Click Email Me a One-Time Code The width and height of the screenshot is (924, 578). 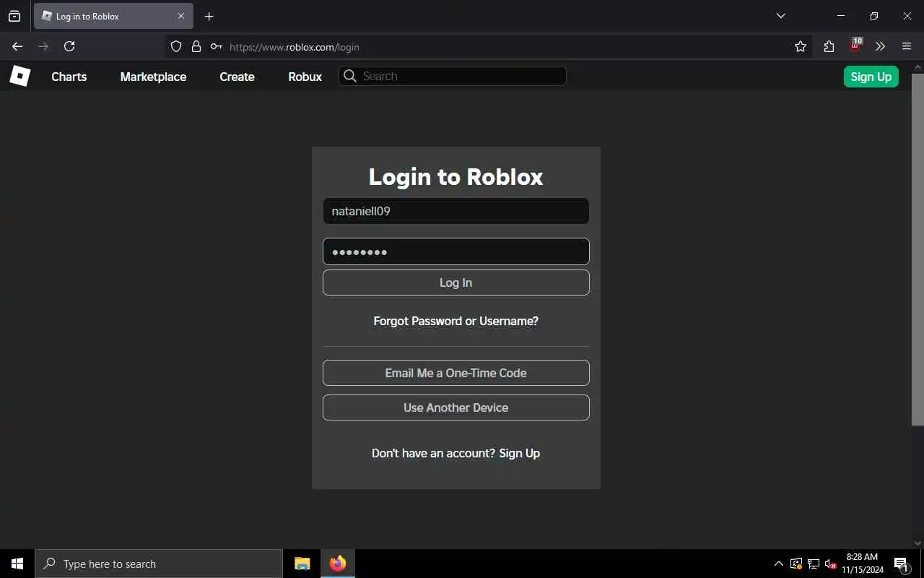[456, 373]
